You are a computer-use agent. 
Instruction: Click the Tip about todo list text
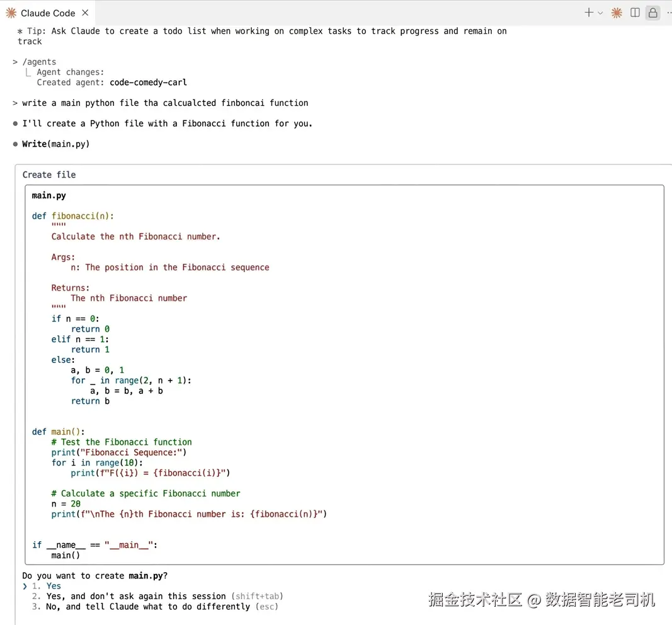point(262,36)
